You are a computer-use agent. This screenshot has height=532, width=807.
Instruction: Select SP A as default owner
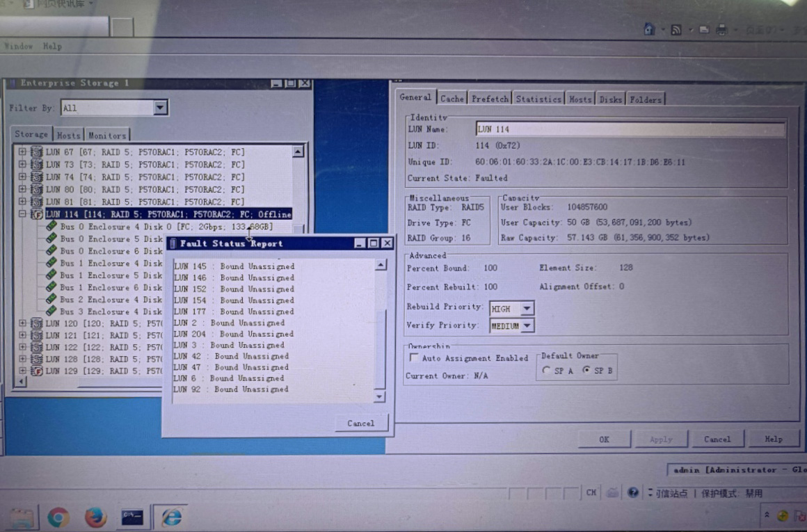[x=546, y=371]
